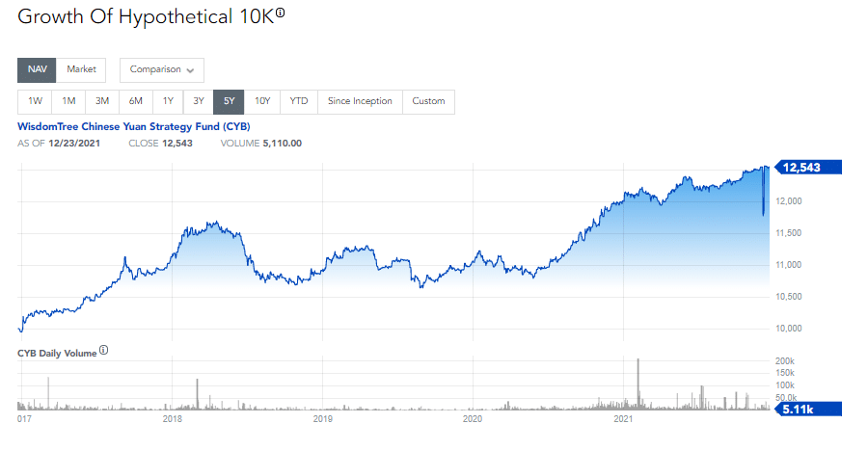Viewport: 868px width, 450px height.
Task: Click the 5.11k volume flag
Action: click(x=808, y=410)
